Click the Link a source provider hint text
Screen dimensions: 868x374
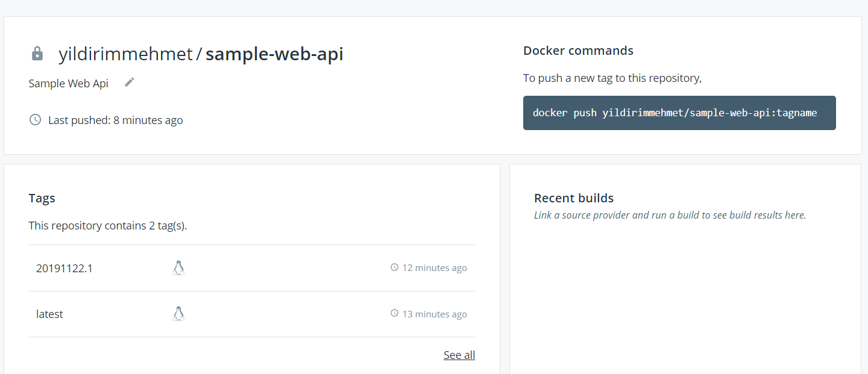pos(670,215)
